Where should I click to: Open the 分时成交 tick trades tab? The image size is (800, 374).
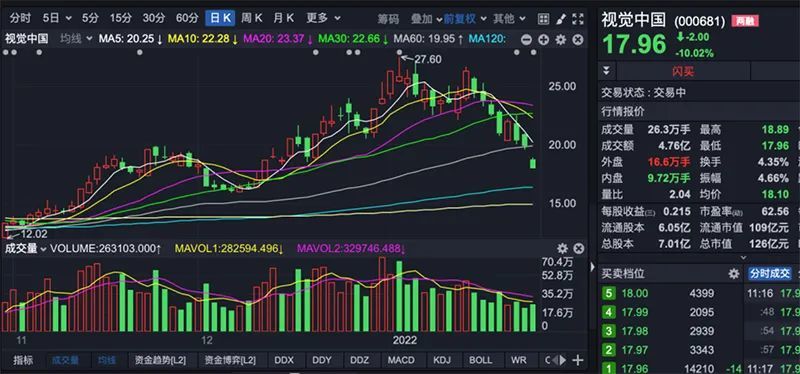click(x=769, y=273)
